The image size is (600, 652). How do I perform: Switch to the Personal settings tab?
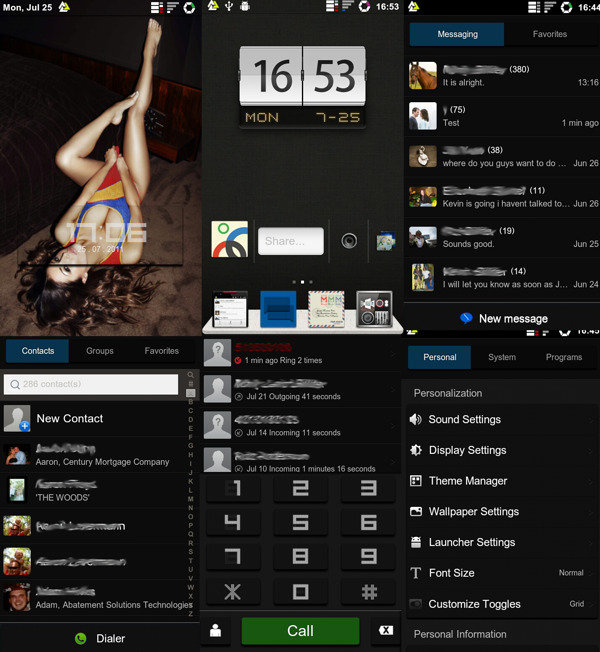(440, 357)
